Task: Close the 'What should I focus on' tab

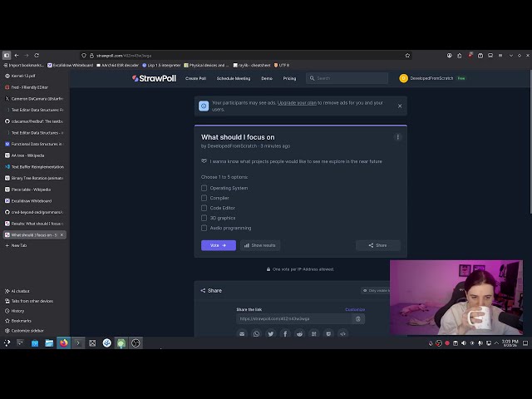Action: pos(62,234)
